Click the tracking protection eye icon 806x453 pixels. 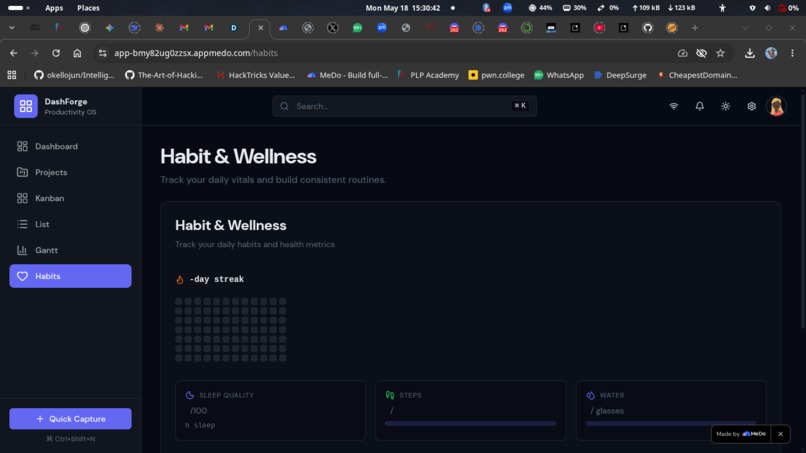coord(701,53)
